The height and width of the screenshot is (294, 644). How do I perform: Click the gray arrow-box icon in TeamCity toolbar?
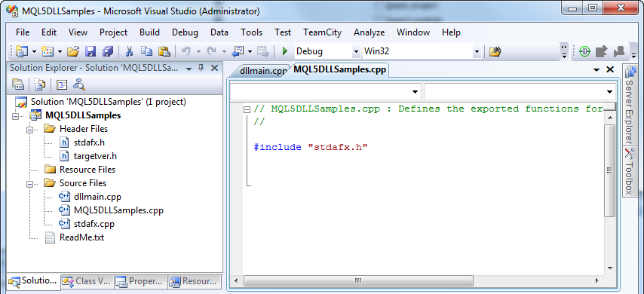click(x=602, y=51)
